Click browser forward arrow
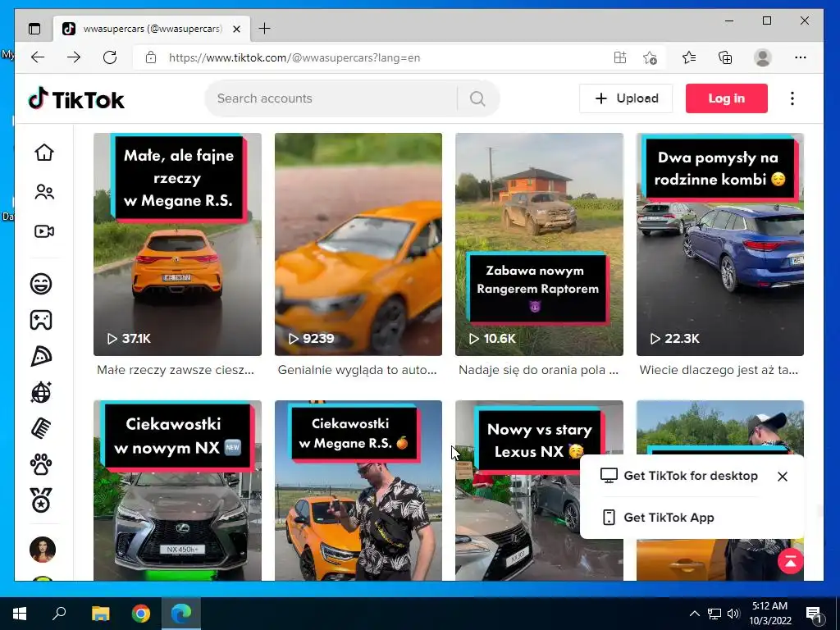Screen dimensions: 840x630 [x=74, y=57]
